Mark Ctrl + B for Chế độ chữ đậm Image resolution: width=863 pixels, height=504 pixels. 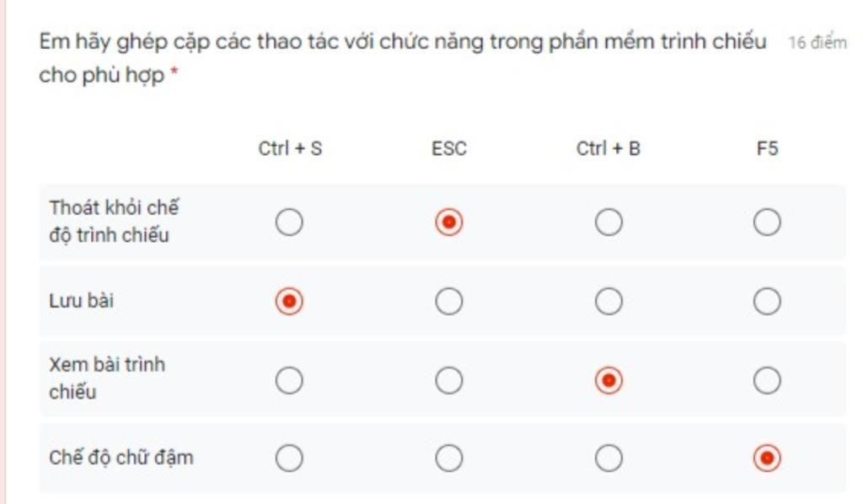608,458
